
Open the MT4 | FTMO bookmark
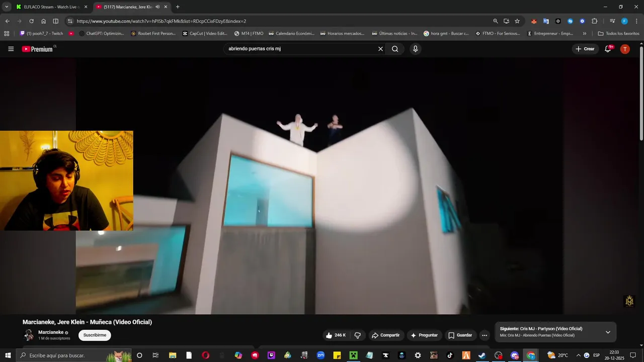249,34
